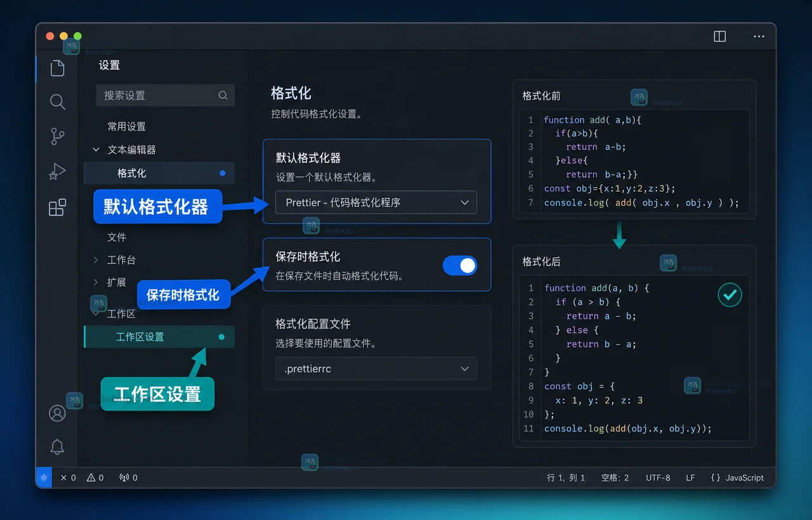Toggle the split editor layout icon
This screenshot has width=812, height=520.
point(719,36)
